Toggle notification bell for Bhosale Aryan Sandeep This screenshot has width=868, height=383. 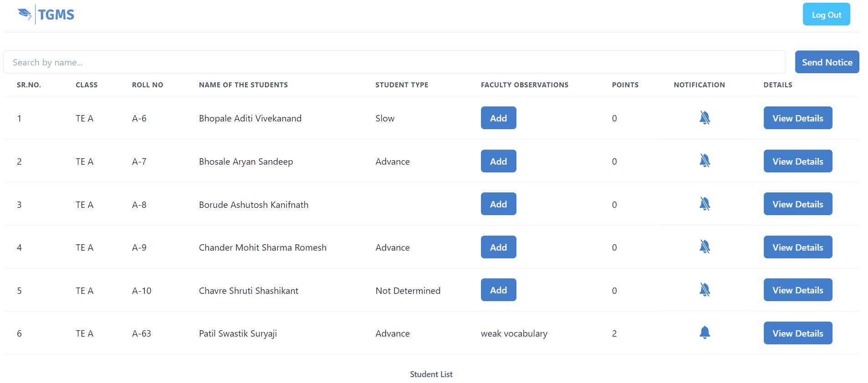(705, 161)
